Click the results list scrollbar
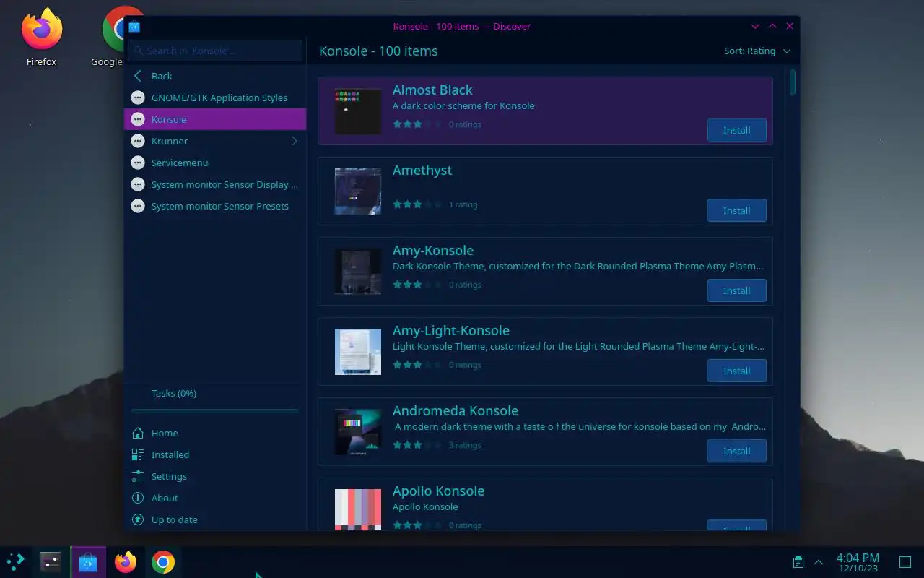This screenshot has width=924, height=578. (x=793, y=82)
